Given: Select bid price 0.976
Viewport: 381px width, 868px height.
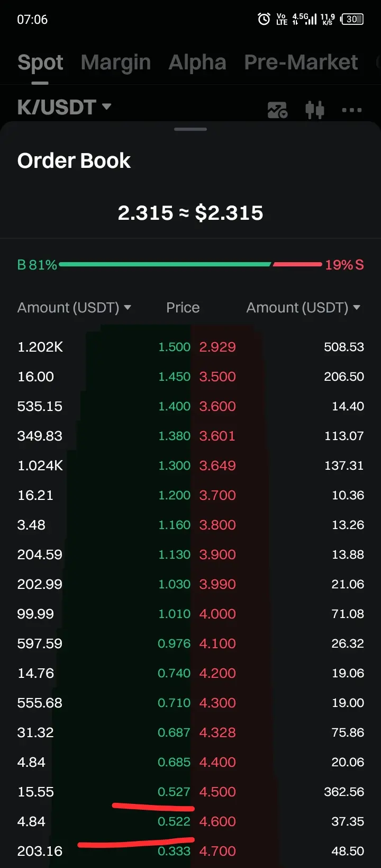Looking at the screenshot, I should point(174,643).
